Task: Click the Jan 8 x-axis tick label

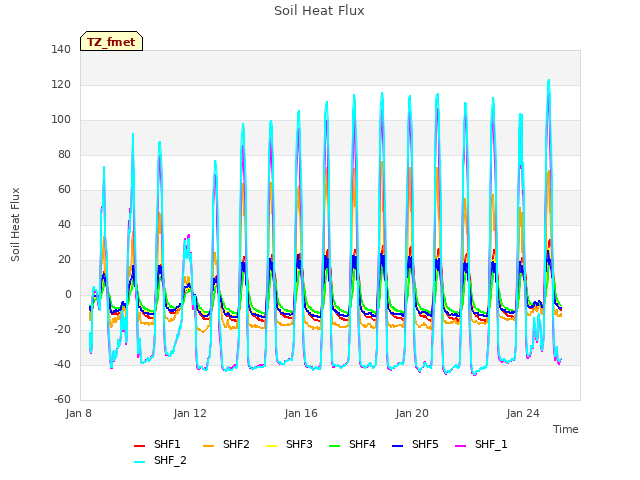Action: (x=78, y=413)
